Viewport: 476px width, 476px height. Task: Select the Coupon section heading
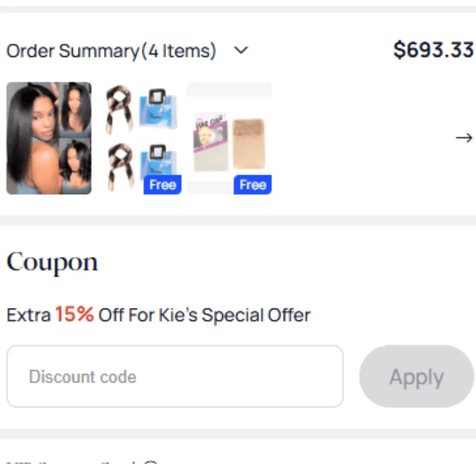point(52,262)
